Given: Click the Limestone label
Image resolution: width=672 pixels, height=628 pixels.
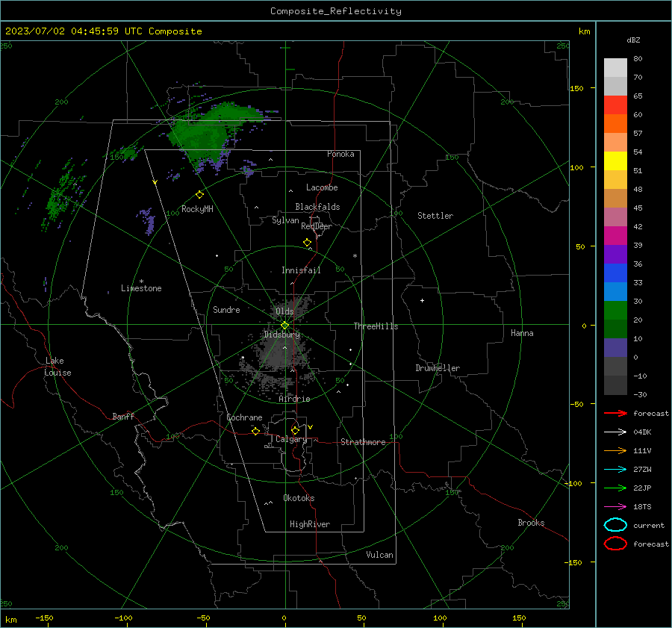Looking at the screenshot, I should coord(141,288).
